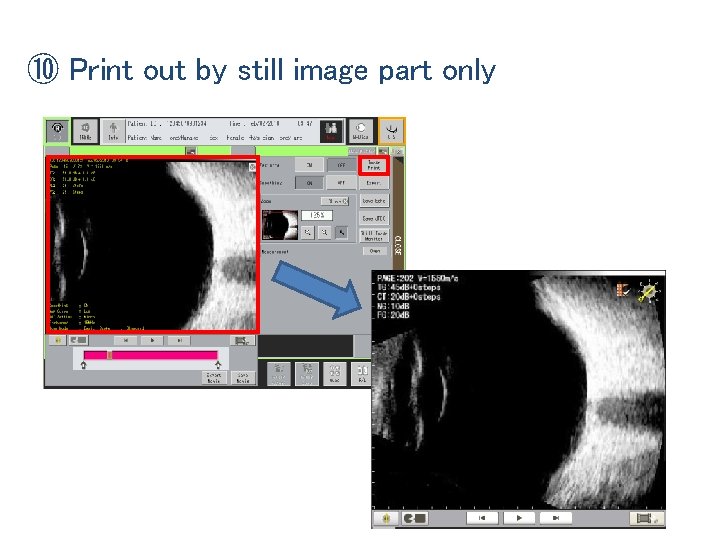Click the third bottom toolbar layout icon
This screenshot has height=540, width=720.
(335, 374)
